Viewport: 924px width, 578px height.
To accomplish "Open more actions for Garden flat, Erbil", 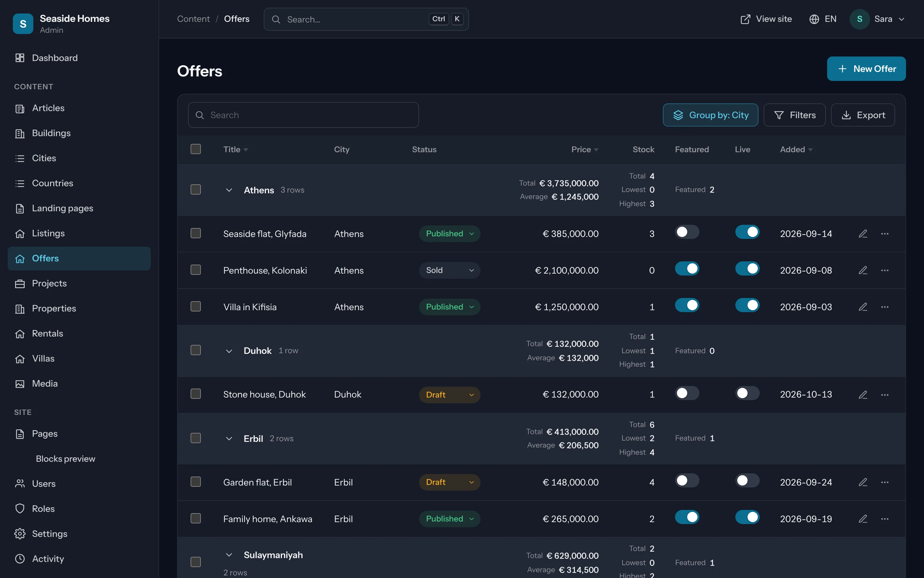I will coord(885,482).
